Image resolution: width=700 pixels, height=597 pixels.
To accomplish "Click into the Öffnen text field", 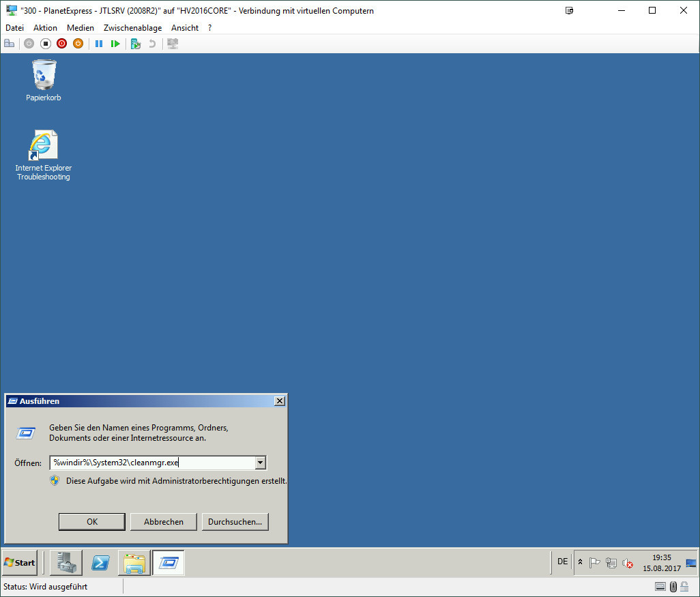I will coord(151,463).
